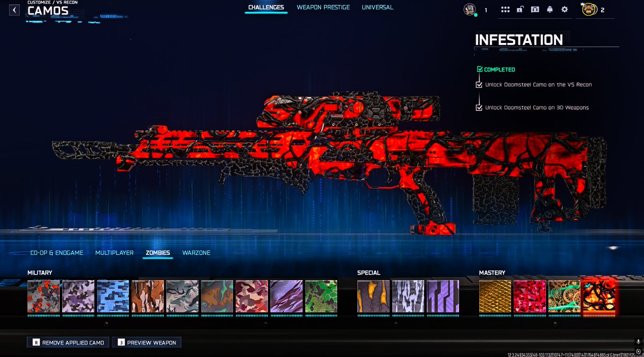This screenshot has height=357, width=644.
Task: Click the CUSTOMIZE / VS RECON breadcrumb
Action: tap(53, 3)
